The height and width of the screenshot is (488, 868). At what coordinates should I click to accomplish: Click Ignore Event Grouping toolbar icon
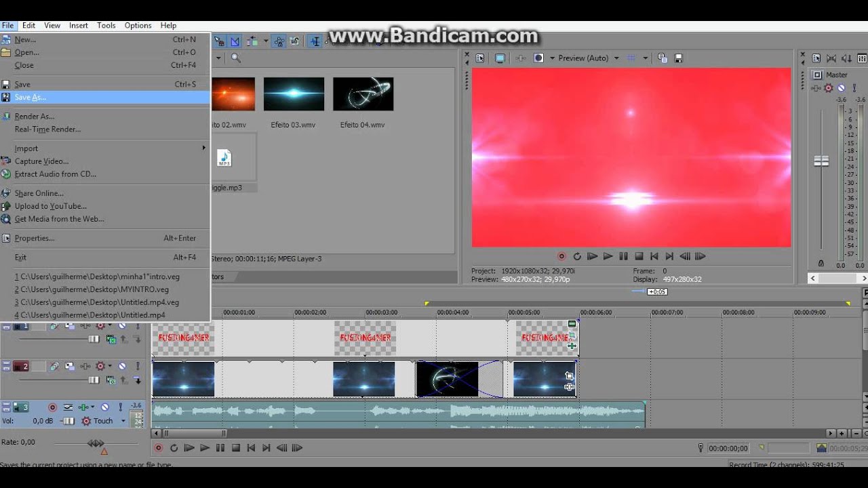point(295,41)
